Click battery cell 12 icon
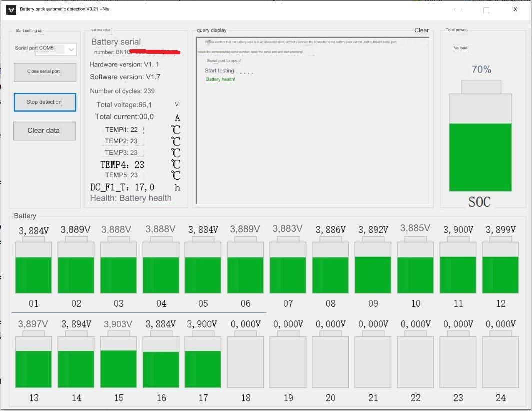The width and height of the screenshot is (532, 411). pos(500,267)
